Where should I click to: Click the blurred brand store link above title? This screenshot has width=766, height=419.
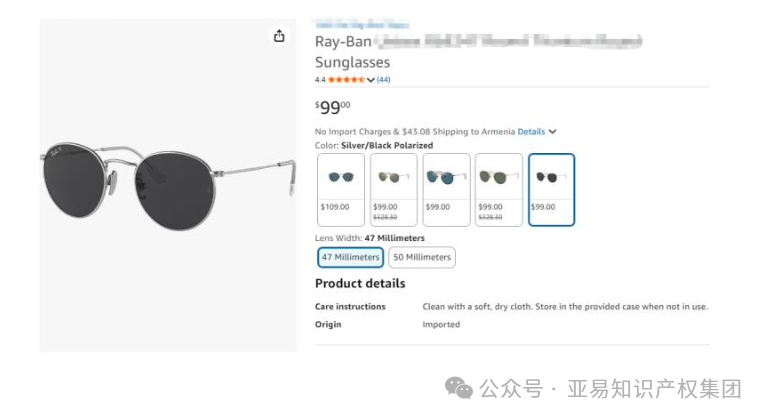click(362, 23)
